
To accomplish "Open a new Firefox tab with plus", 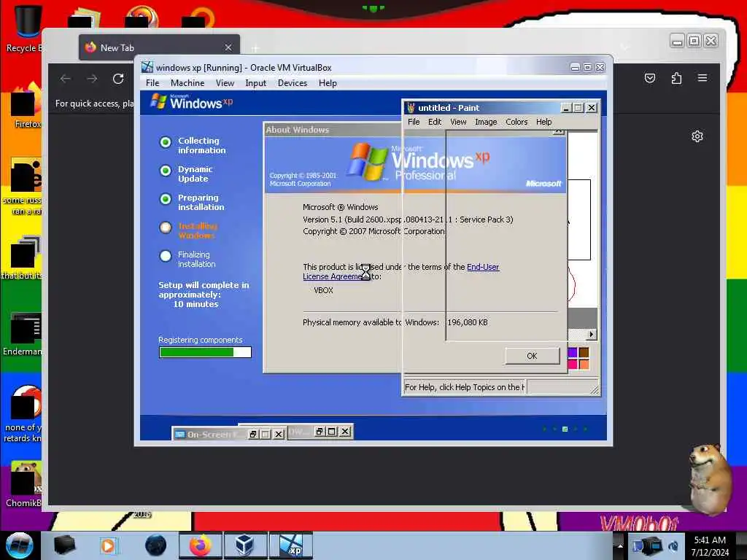I will [x=255, y=48].
